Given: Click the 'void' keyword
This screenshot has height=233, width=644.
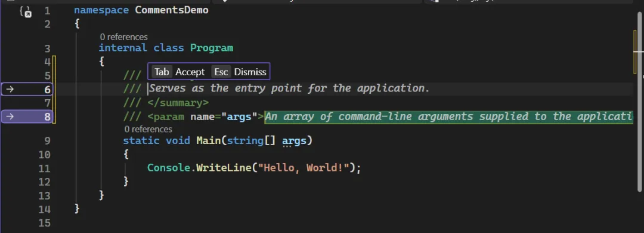Looking at the screenshot, I should [x=178, y=141].
